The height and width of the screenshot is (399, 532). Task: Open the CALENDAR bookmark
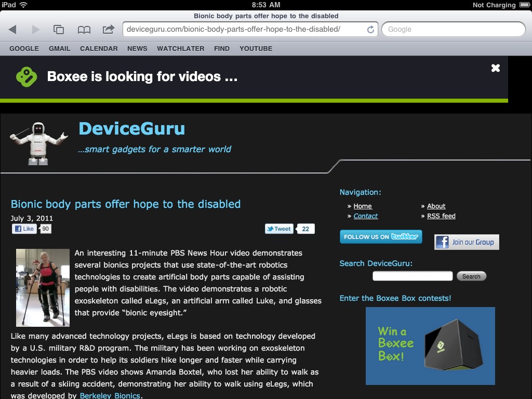pyautogui.click(x=99, y=48)
